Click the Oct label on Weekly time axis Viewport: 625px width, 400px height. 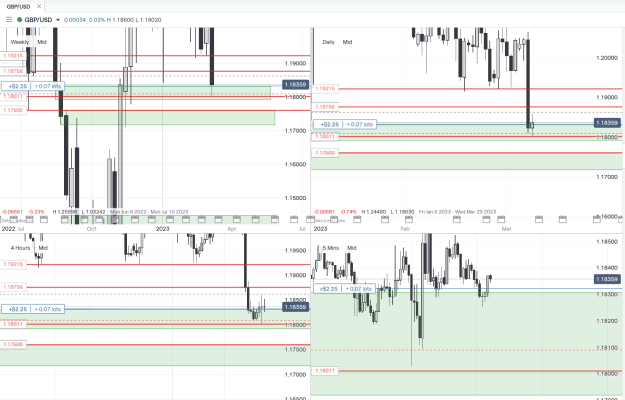pos(91,229)
